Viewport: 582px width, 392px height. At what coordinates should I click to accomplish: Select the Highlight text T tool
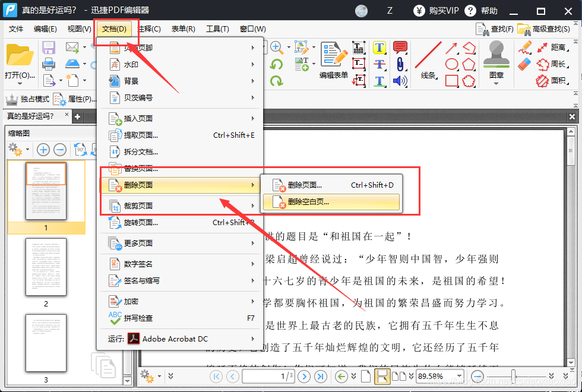point(379,48)
